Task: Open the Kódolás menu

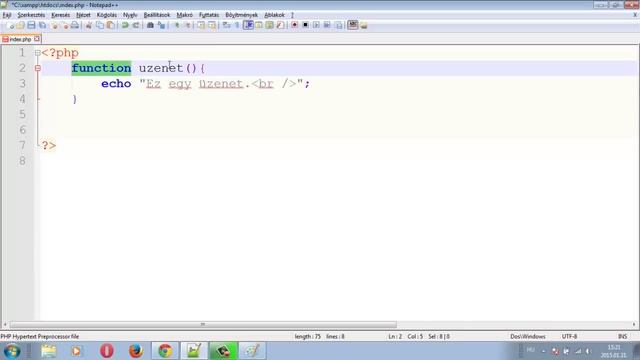Action: [107, 15]
